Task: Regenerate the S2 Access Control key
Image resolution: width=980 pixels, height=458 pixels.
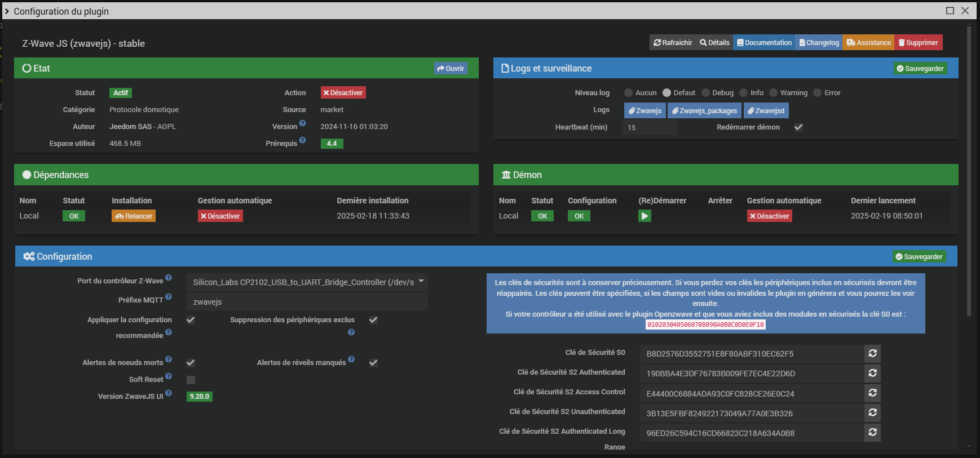Action: [872, 393]
